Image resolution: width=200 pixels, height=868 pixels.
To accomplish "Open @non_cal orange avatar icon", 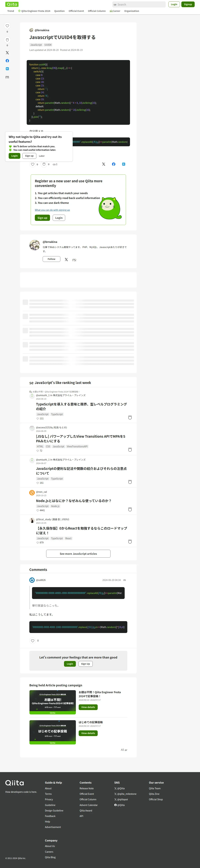I will tap(32, 493).
